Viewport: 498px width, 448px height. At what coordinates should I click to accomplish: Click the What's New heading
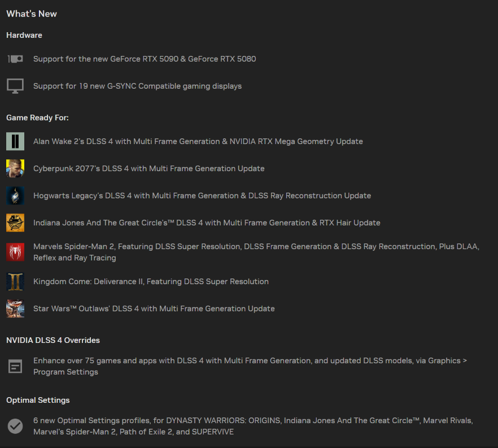tap(32, 14)
